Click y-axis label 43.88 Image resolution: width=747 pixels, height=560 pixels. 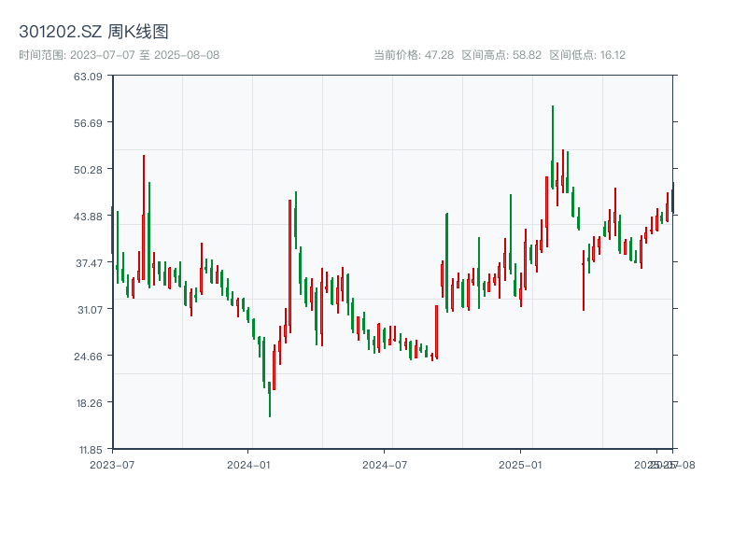88,217
